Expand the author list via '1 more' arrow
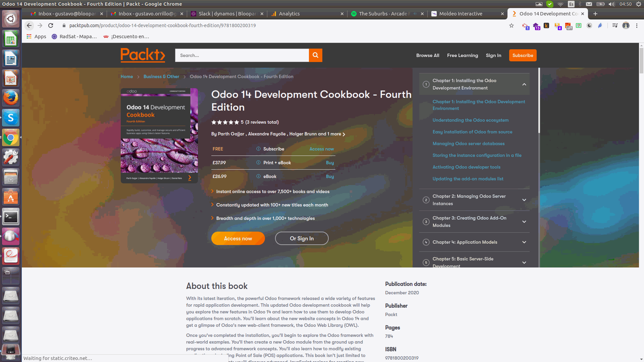The width and height of the screenshot is (644, 362). (x=344, y=134)
